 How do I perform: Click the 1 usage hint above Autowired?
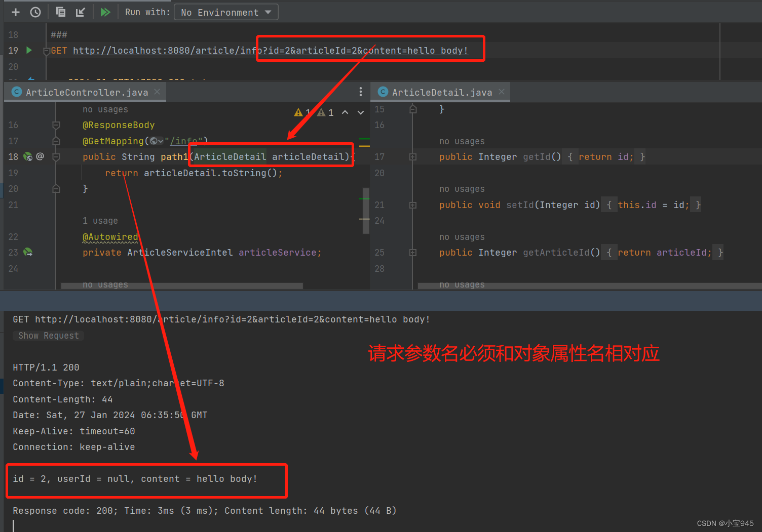point(100,221)
